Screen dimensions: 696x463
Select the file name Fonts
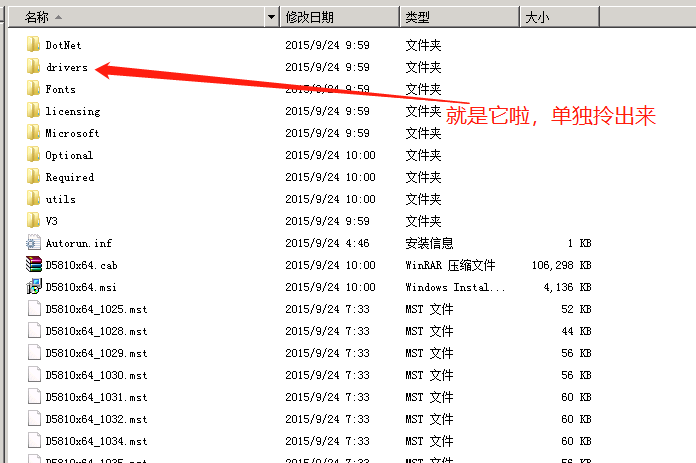tap(60, 89)
